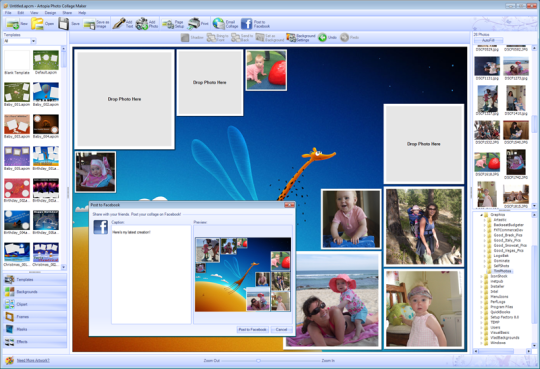Click the folder tree horizontal scrollbar right arrow
This screenshot has width=540, height=369.
[x=529, y=351]
